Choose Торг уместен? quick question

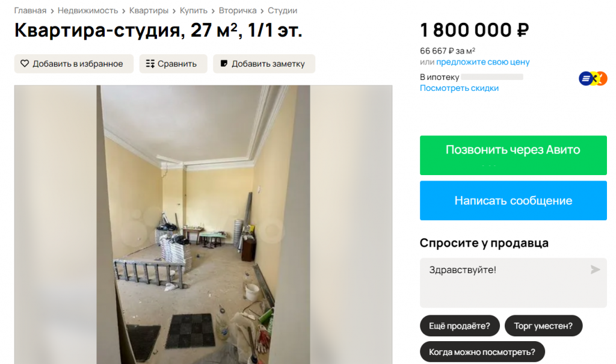pos(543,326)
